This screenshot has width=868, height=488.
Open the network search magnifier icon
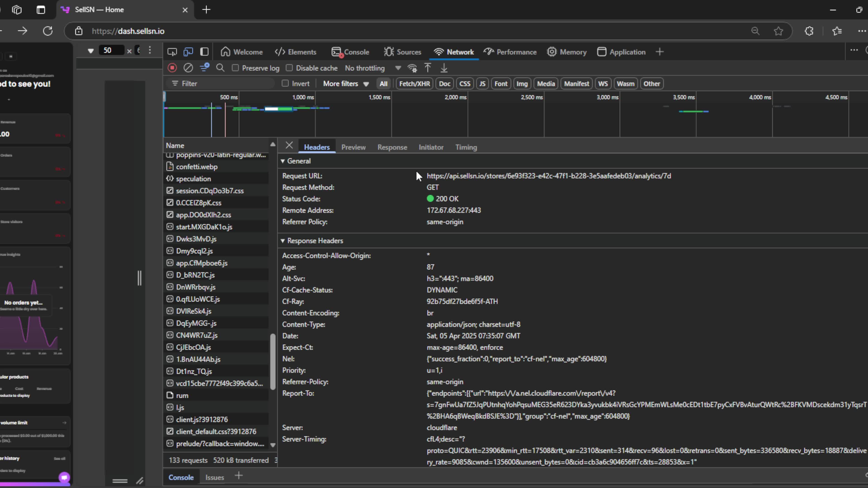[220, 68]
